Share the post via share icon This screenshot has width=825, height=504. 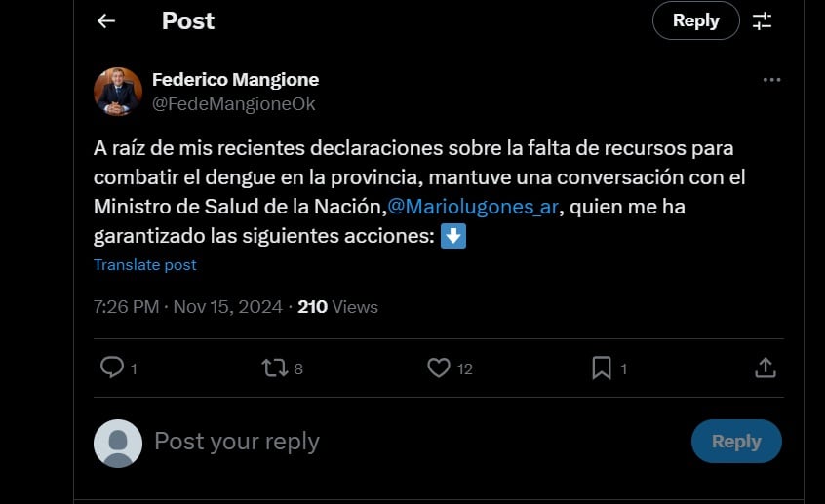766,368
